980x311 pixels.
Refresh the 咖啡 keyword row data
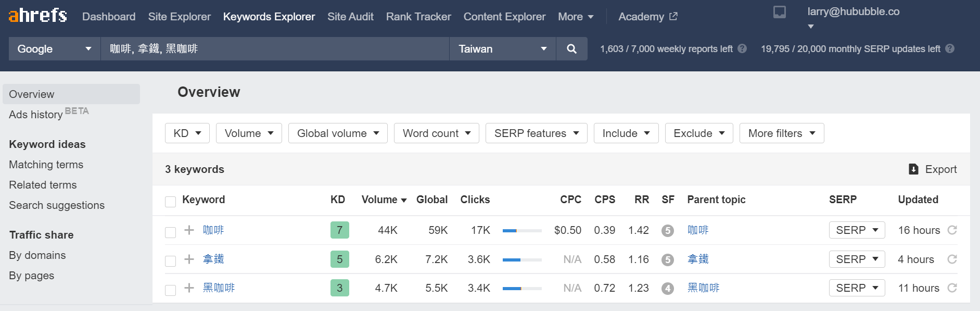952,230
